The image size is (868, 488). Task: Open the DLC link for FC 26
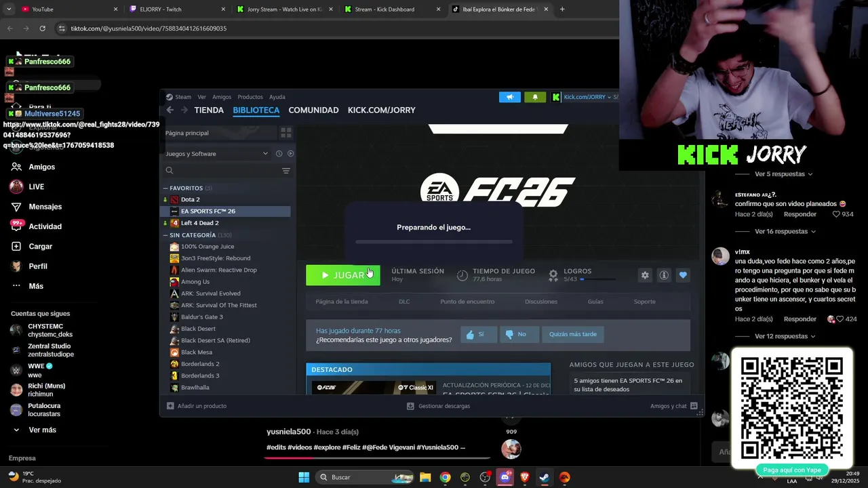click(x=404, y=302)
